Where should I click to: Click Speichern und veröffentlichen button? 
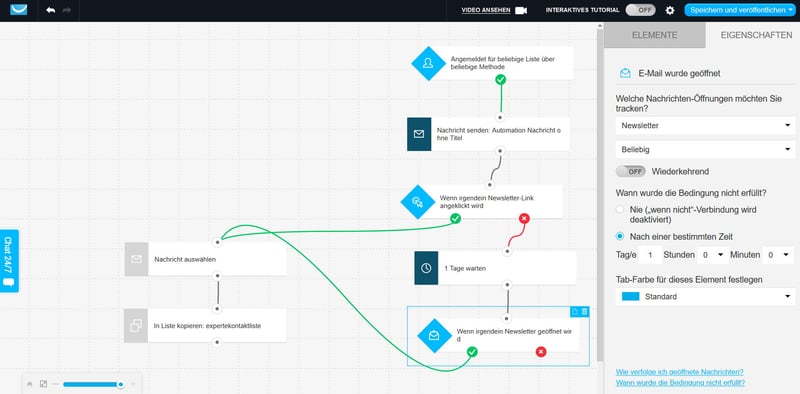point(740,10)
